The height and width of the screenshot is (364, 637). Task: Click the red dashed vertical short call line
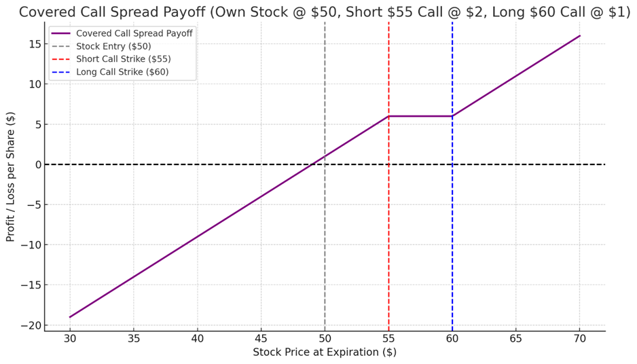388,238
